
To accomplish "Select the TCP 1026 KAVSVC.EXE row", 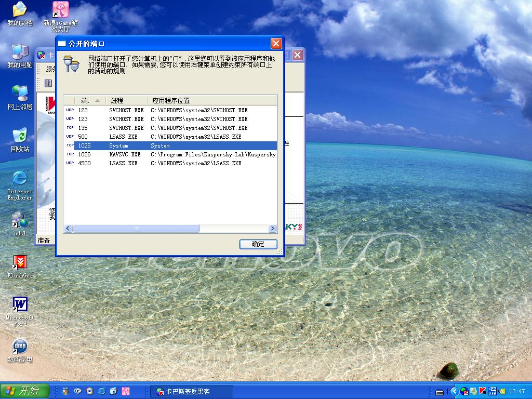I will (170, 154).
